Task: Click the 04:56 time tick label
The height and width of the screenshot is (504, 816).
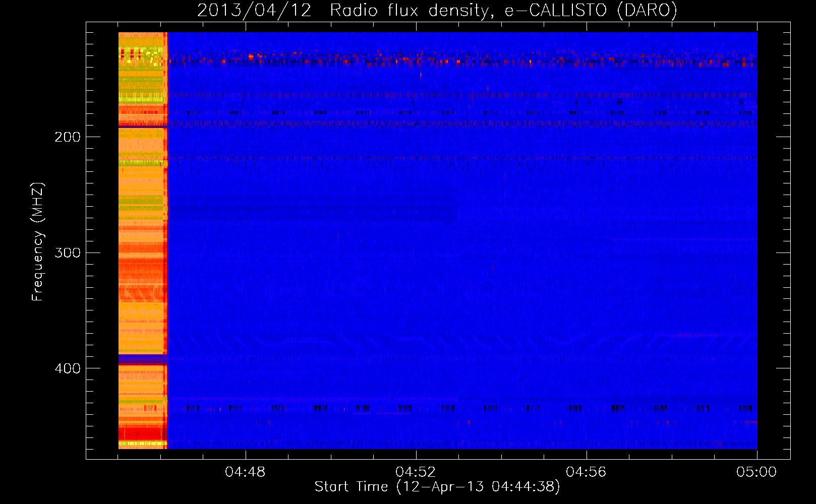Action: (x=586, y=472)
